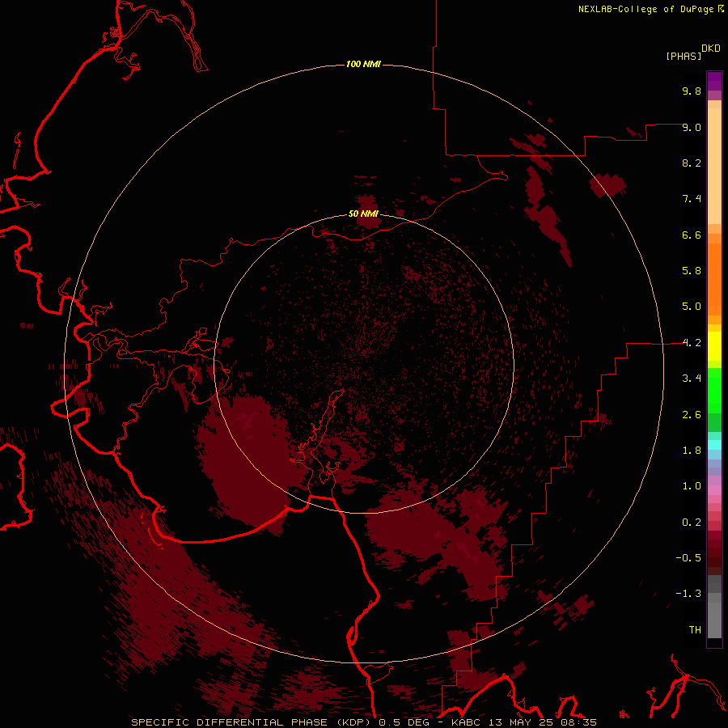Click the 0.2 color scale value
The height and width of the screenshot is (728, 728).
692,523
